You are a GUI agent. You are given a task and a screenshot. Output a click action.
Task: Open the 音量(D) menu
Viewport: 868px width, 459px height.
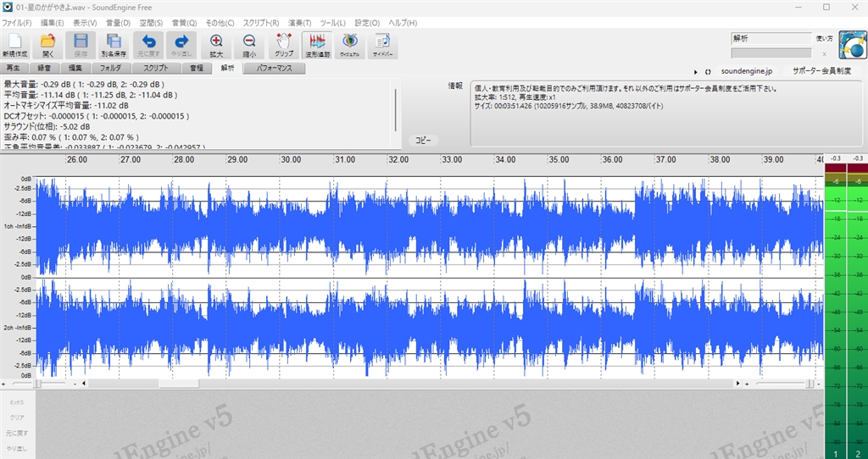pos(118,23)
